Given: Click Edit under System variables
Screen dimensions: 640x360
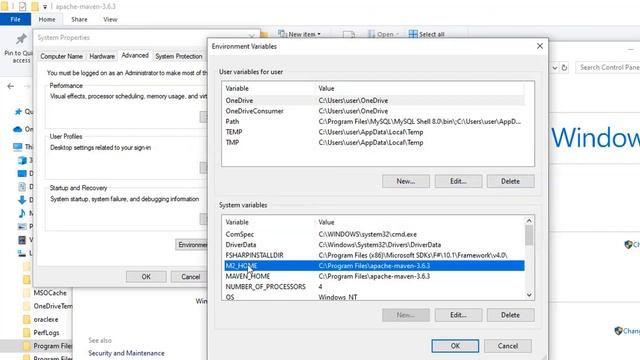Looking at the screenshot, I should pos(458,315).
